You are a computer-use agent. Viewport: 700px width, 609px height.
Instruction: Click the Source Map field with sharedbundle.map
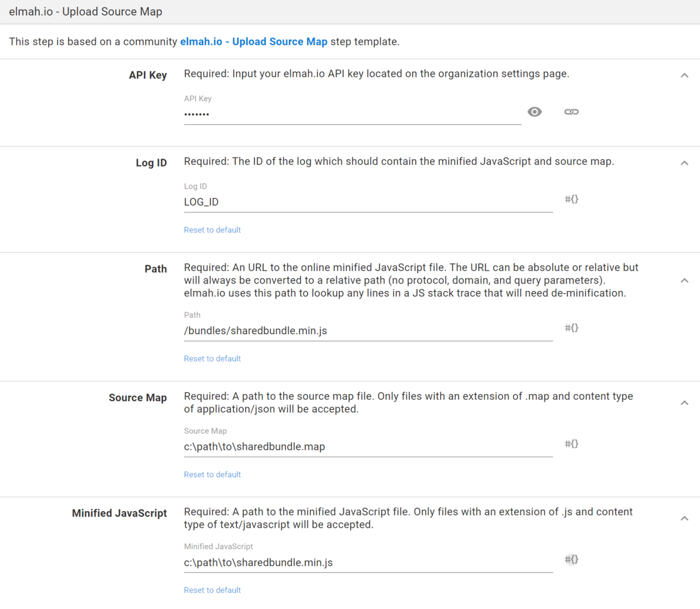pos(368,447)
